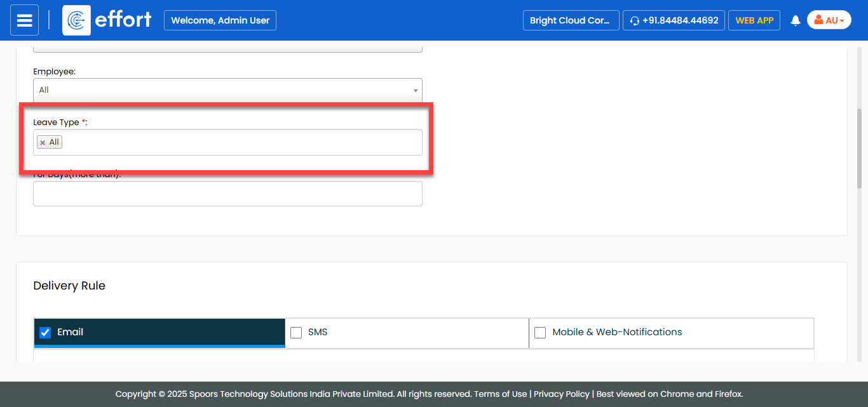Viewport: 868px width, 407px height.
Task: Click the Welcome, Admin User label
Action: [x=220, y=20]
